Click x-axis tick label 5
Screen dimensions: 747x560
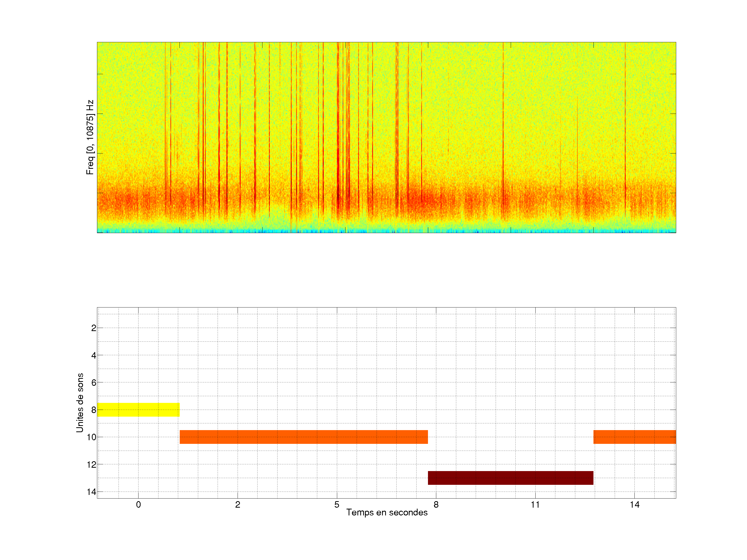(337, 505)
